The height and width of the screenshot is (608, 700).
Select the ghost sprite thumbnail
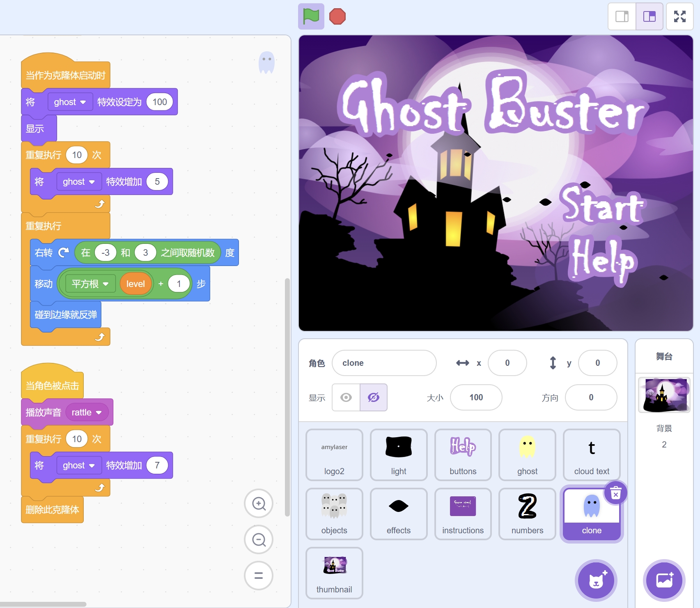coord(527,454)
